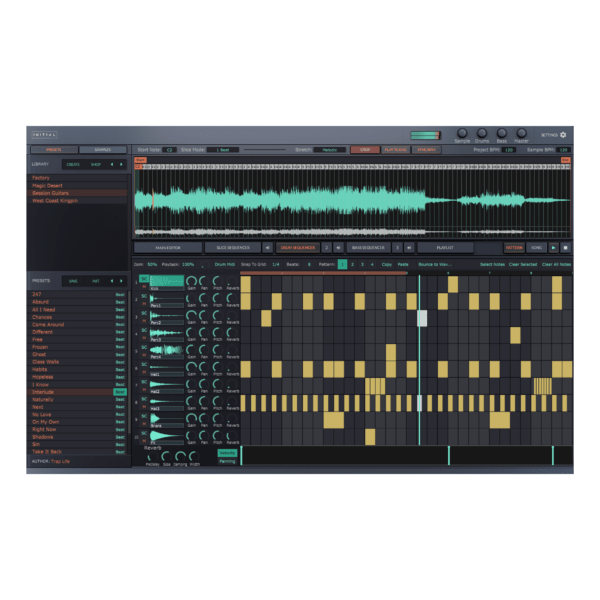Open the Stretch Melodic dropdown

(329, 150)
